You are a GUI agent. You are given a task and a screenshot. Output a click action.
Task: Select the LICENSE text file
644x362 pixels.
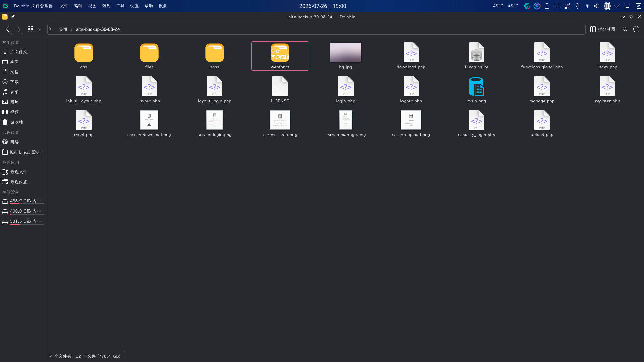280,90
